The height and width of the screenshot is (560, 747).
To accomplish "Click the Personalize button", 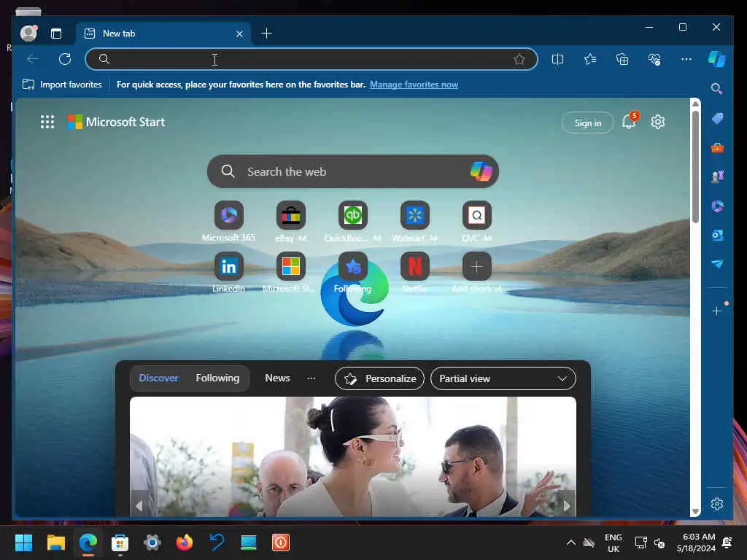I will tap(379, 378).
